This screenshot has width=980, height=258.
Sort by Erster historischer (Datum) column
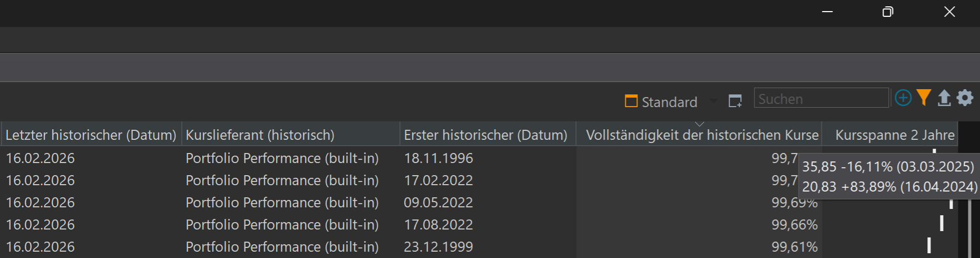(485, 135)
